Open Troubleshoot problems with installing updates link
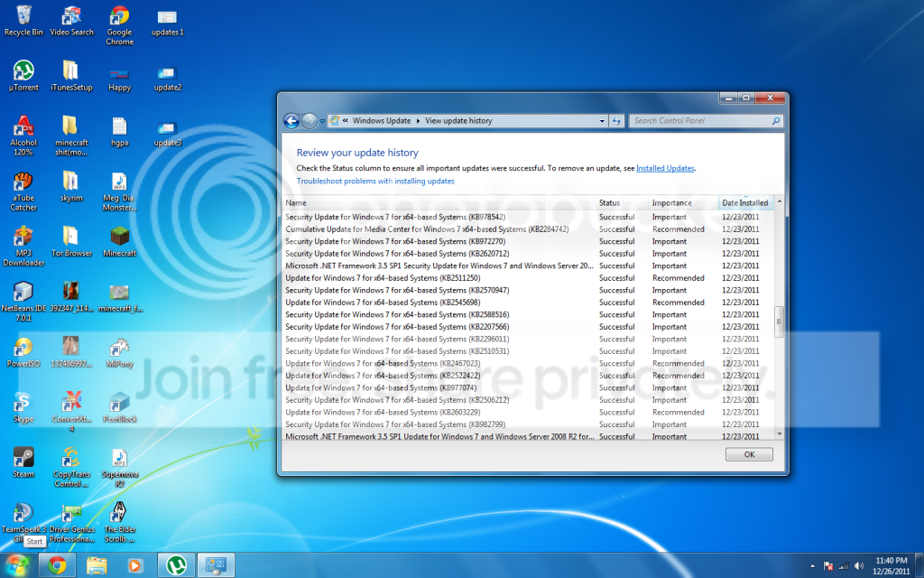Viewport: 924px width, 578px height. (x=375, y=181)
